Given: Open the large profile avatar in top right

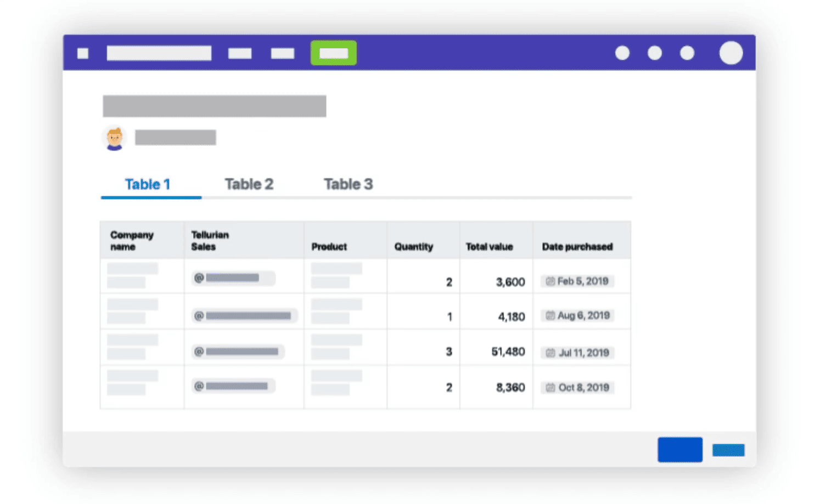Looking at the screenshot, I should point(731,53).
